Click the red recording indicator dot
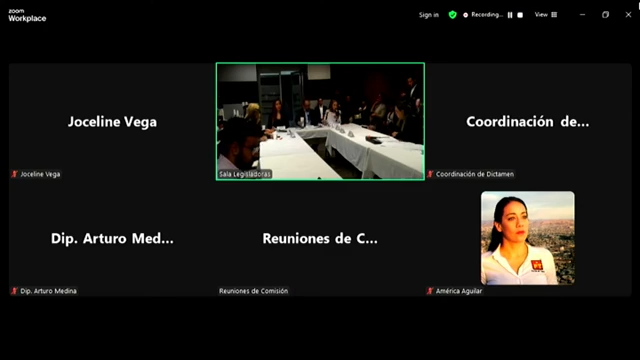Screen dimensions: 640x360 [465, 15]
